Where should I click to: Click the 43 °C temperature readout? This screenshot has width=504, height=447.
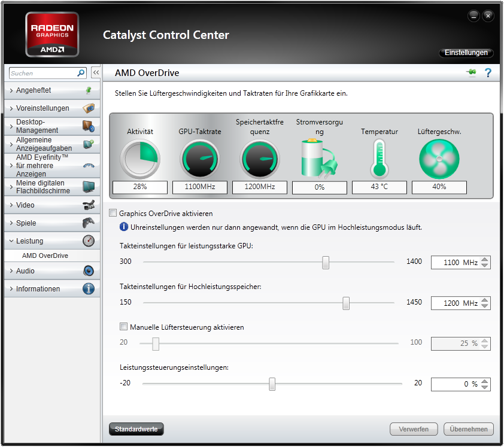[x=379, y=187]
